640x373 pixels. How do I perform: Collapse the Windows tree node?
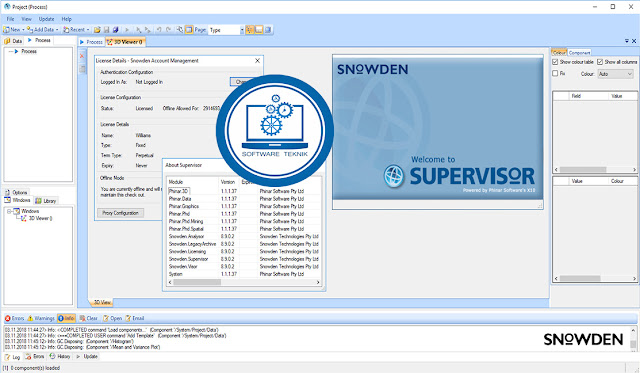point(9,211)
